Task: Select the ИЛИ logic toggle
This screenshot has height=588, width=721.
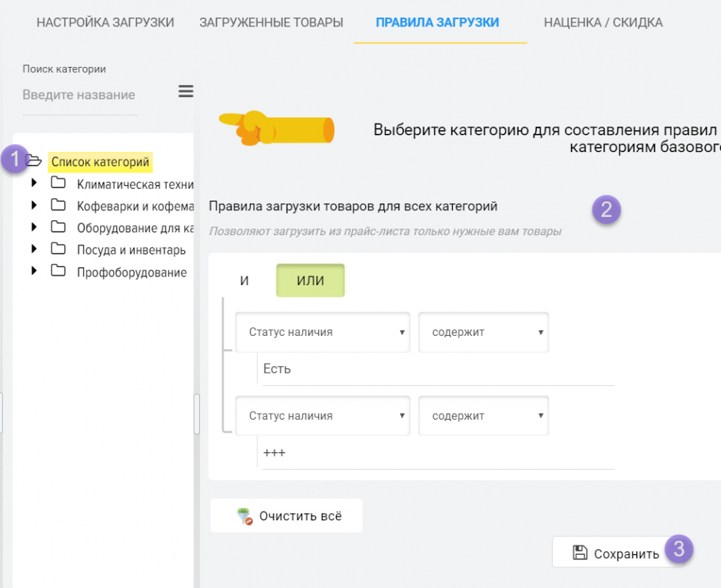Action: tap(310, 281)
